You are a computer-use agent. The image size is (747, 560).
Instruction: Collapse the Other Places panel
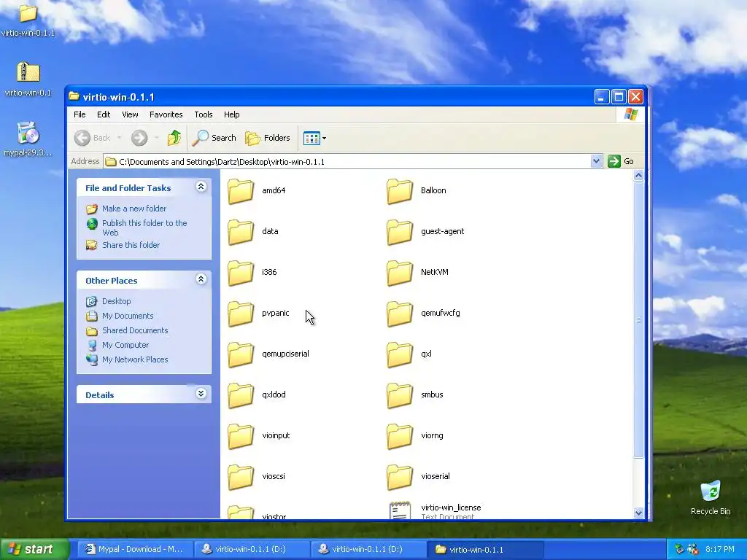(201, 279)
